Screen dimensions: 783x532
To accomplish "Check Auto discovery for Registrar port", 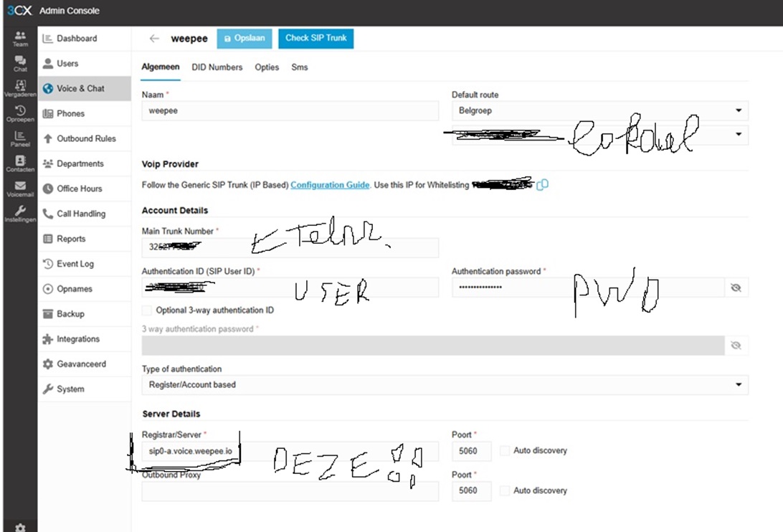I will point(505,450).
